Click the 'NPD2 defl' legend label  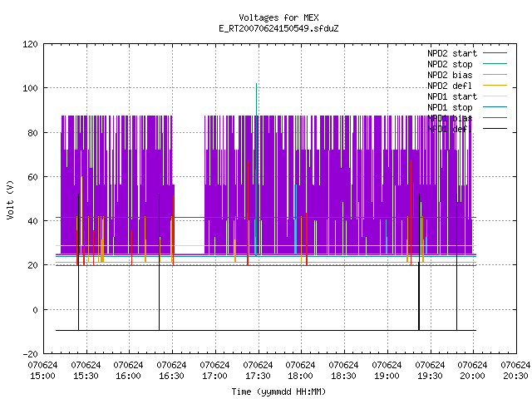coord(450,86)
